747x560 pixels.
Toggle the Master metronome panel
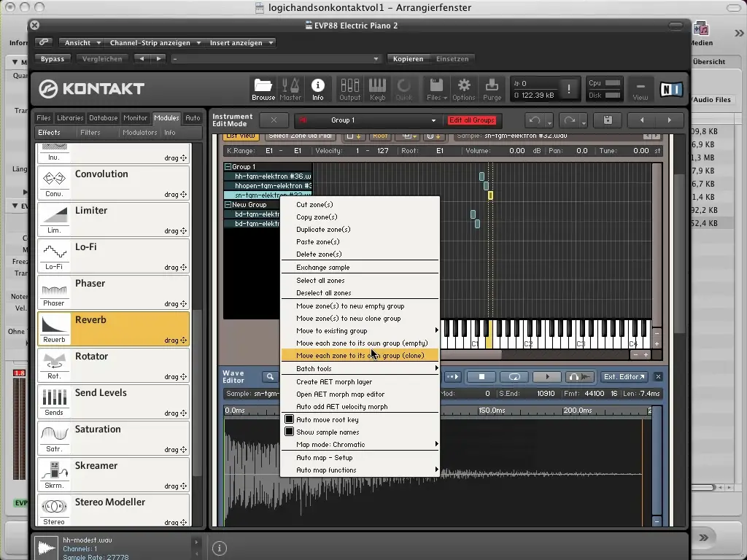click(x=290, y=89)
